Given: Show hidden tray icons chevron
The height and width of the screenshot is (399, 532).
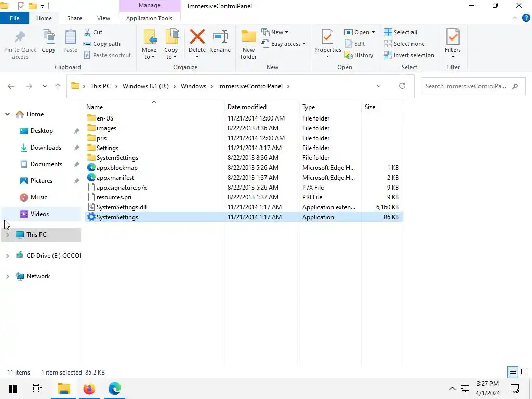Looking at the screenshot, I should click(x=453, y=389).
